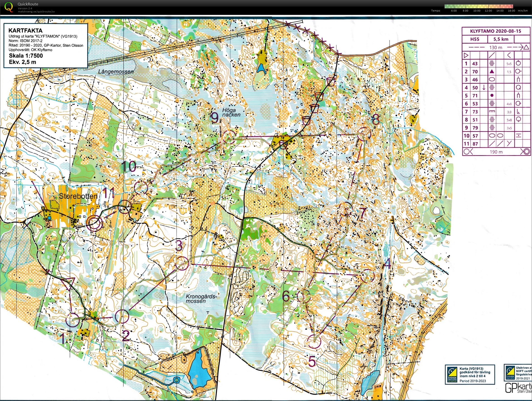
Task: Click control circle 7 on the map
Action: 346,209
